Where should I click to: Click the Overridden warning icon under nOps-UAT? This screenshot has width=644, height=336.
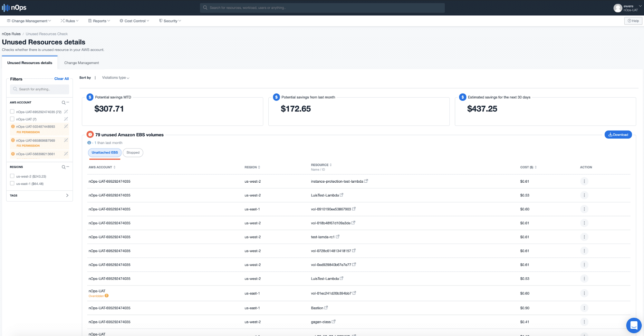coord(107,296)
